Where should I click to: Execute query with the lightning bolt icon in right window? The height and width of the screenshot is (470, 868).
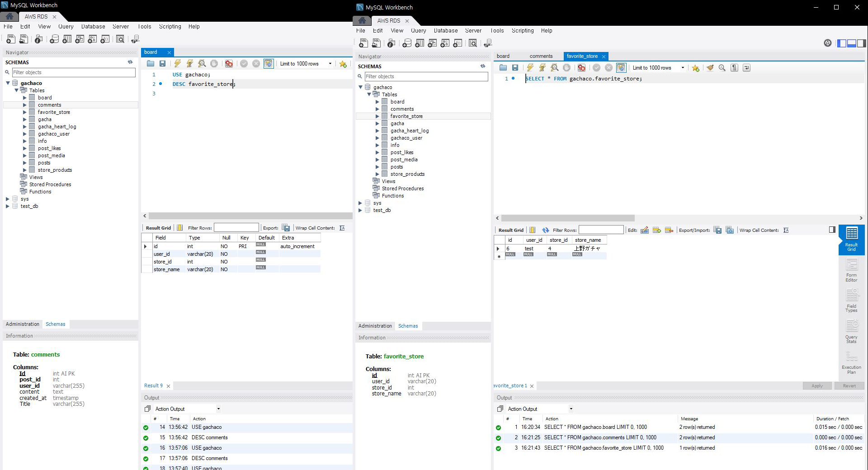click(530, 68)
